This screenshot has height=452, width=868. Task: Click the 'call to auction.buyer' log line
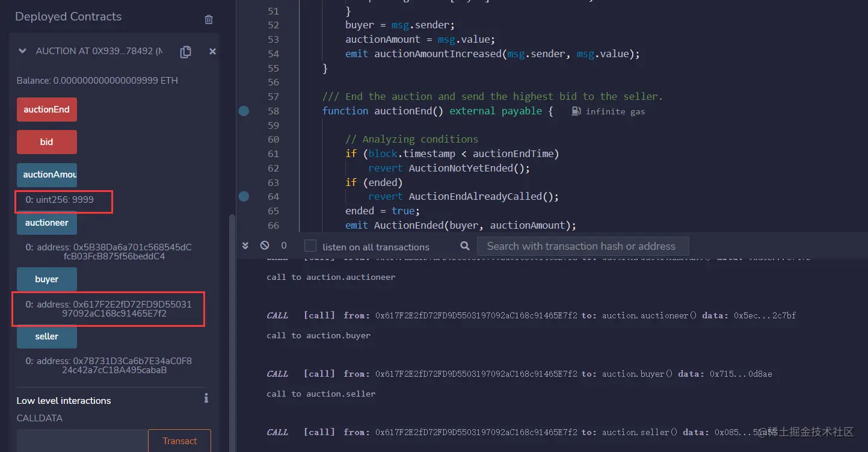pos(319,335)
